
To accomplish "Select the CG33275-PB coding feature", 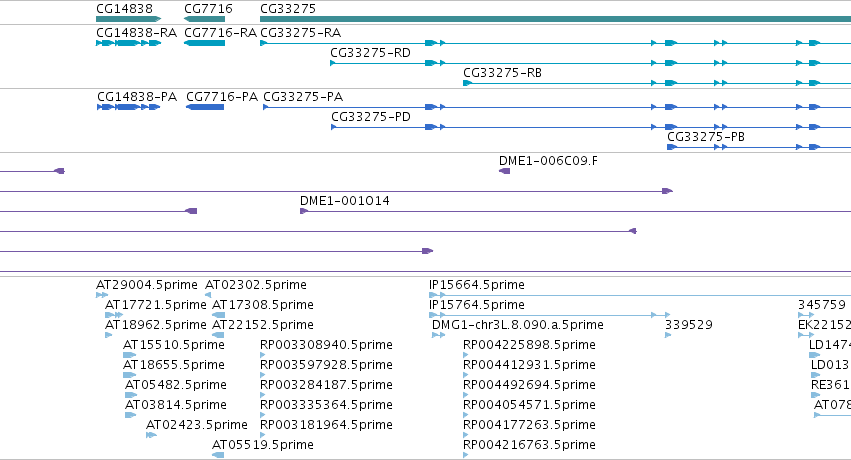I will coord(759,147).
